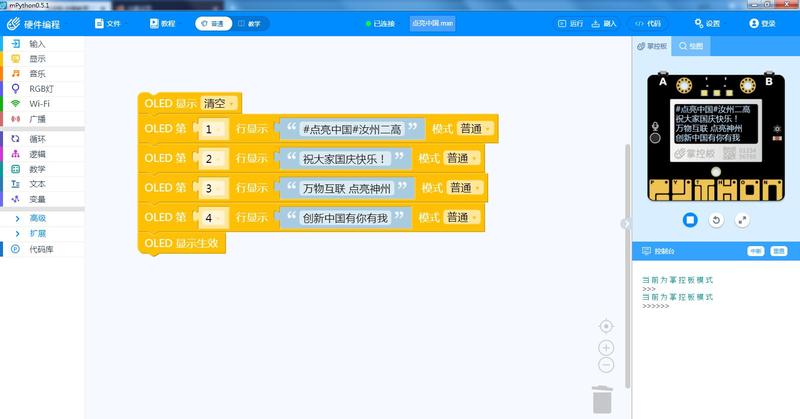The width and height of the screenshot is (800, 419).
Task: Toggle the 代码 code view
Action: [648, 23]
